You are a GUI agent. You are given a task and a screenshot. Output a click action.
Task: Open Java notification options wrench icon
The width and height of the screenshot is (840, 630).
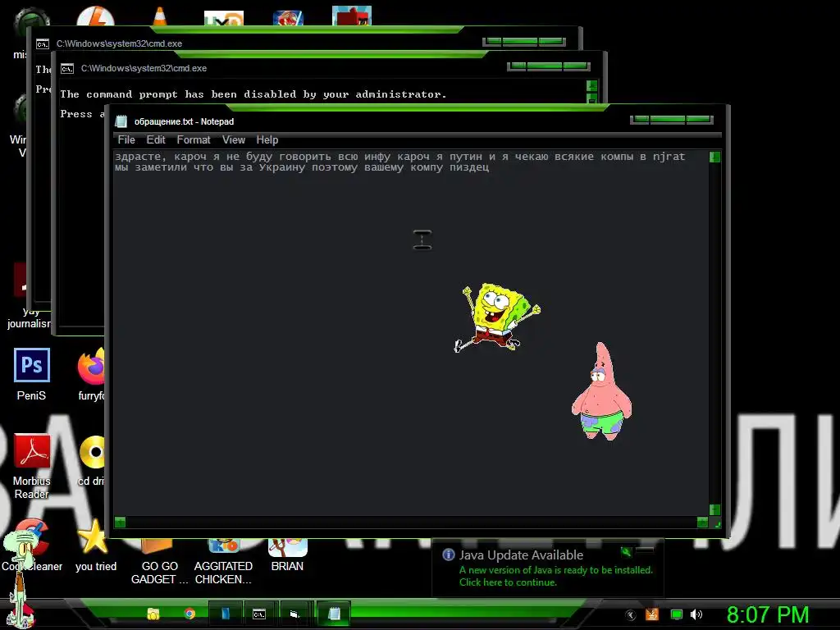[x=626, y=551]
